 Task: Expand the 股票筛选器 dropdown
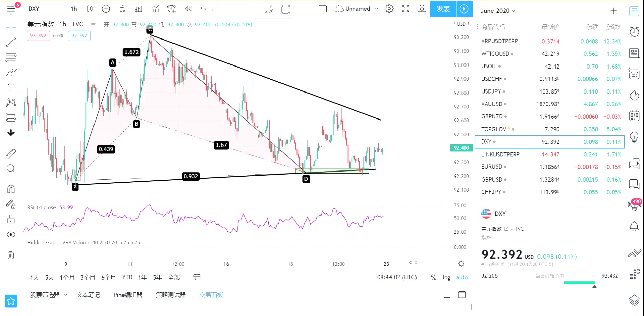(65, 295)
